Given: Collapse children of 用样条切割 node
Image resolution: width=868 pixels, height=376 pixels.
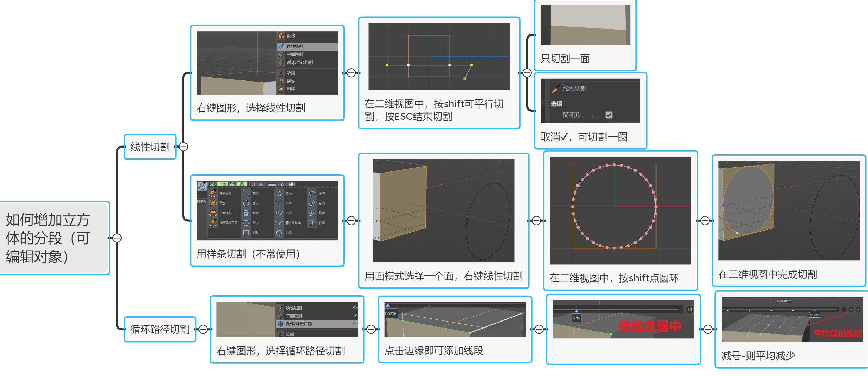Looking at the screenshot, I should [x=351, y=221].
